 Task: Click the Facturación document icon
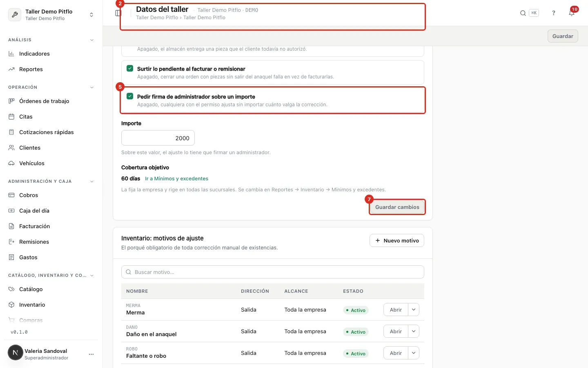click(x=11, y=226)
